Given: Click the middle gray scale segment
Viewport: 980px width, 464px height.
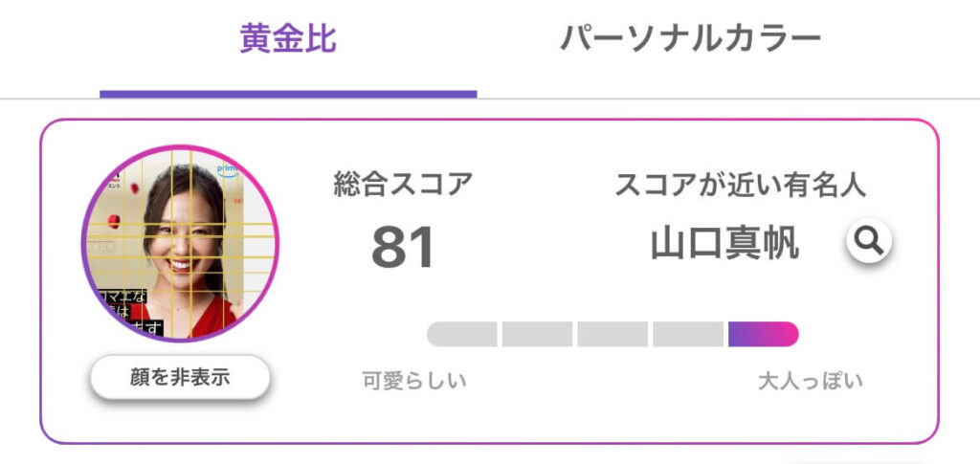Looking at the screenshot, I should coord(612,334).
